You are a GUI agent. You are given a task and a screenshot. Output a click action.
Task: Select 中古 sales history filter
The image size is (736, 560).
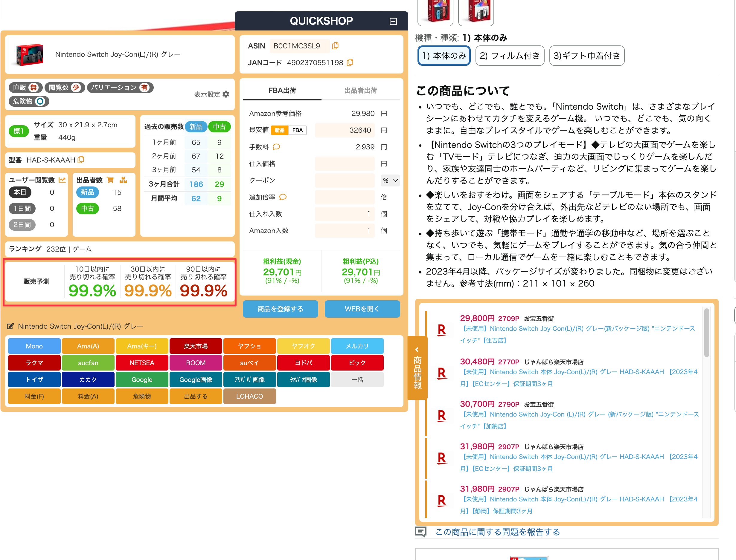[x=220, y=127]
